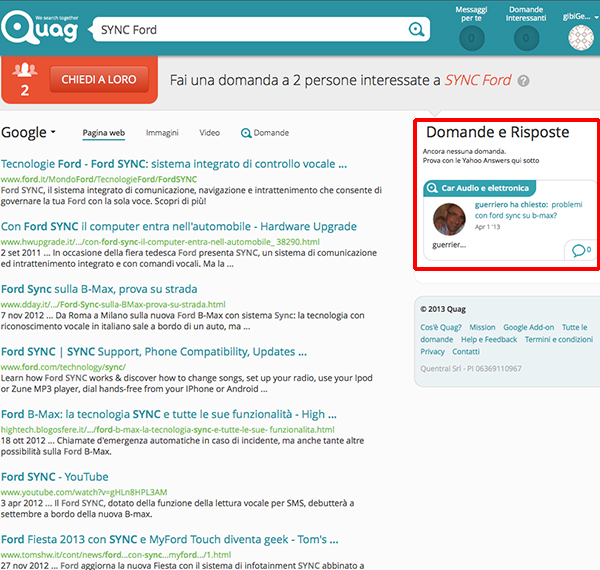Open the Google Add-on footer link
The width and height of the screenshot is (600, 570).
click(528, 327)
